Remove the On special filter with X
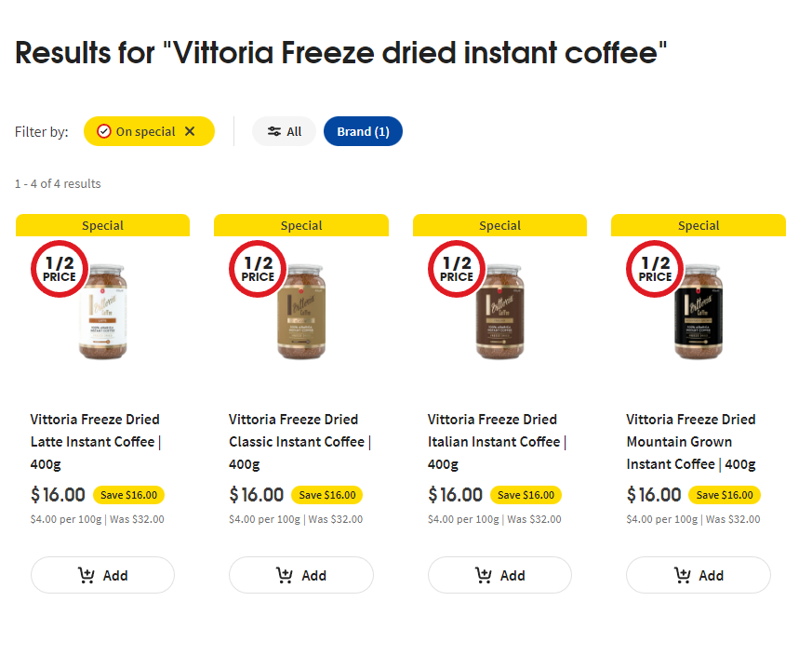Viewport: 812px width, 668px height. (190, 131)
